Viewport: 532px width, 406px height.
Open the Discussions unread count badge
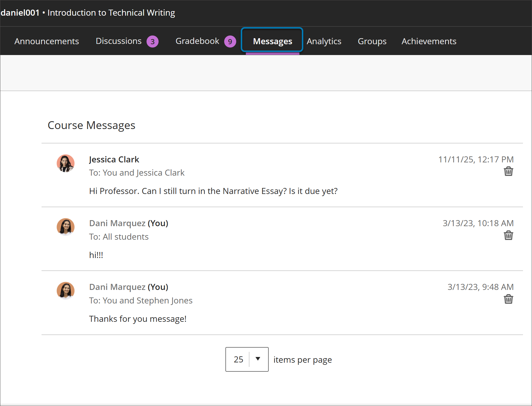coord(153,41)
